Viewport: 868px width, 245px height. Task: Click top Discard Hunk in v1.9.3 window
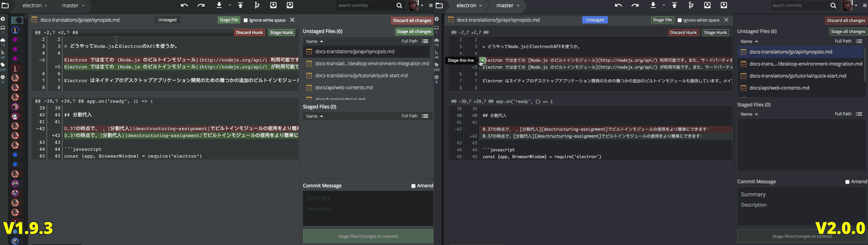[249, 33]
